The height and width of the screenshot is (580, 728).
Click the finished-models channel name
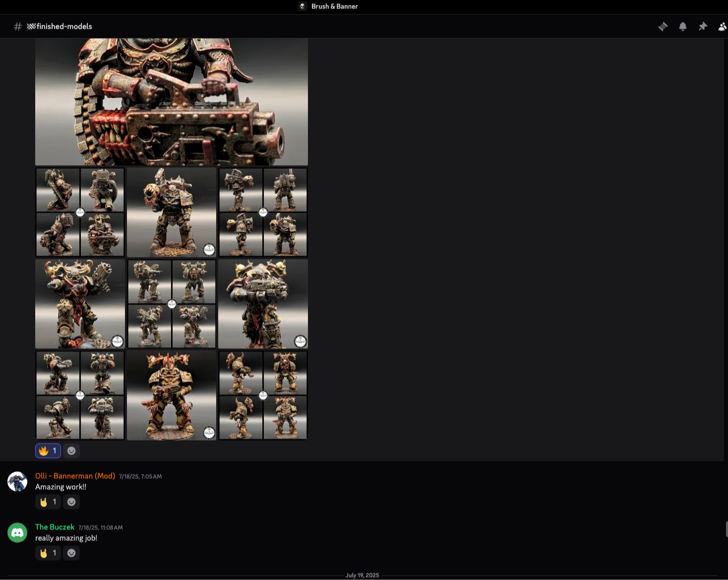[64, 26]
